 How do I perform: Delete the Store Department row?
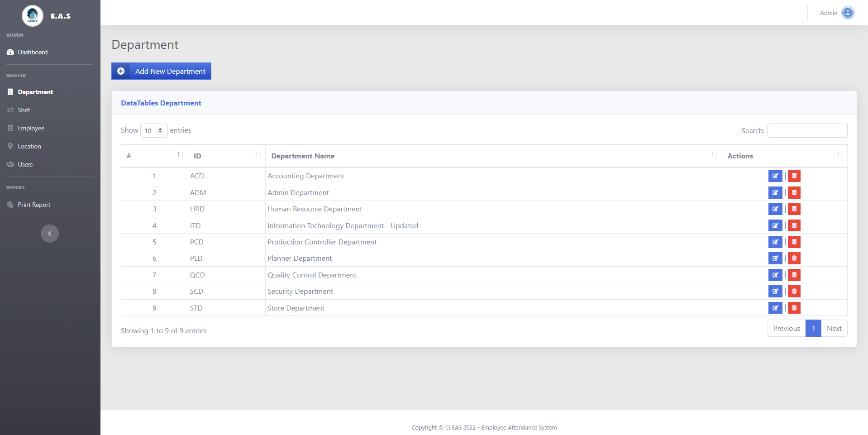tap(794, 308)
